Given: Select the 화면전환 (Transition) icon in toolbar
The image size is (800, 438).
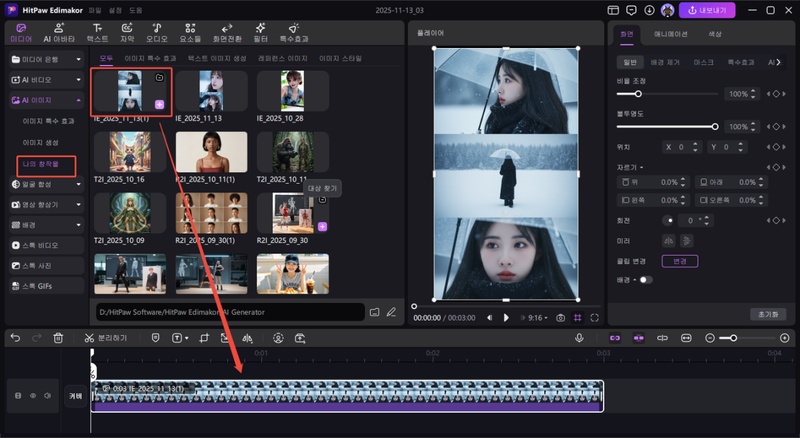Looking at the screenshot, I should coord(226,32).
